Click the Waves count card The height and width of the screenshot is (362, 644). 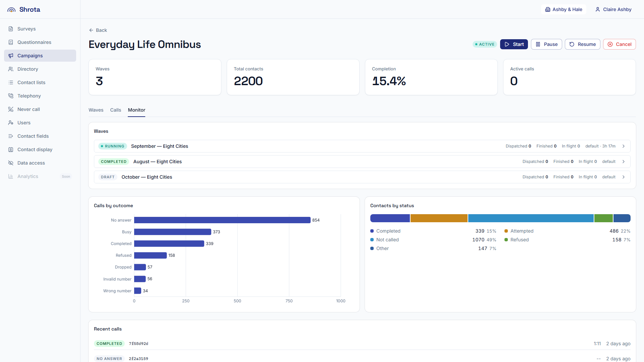coord(155,77)
